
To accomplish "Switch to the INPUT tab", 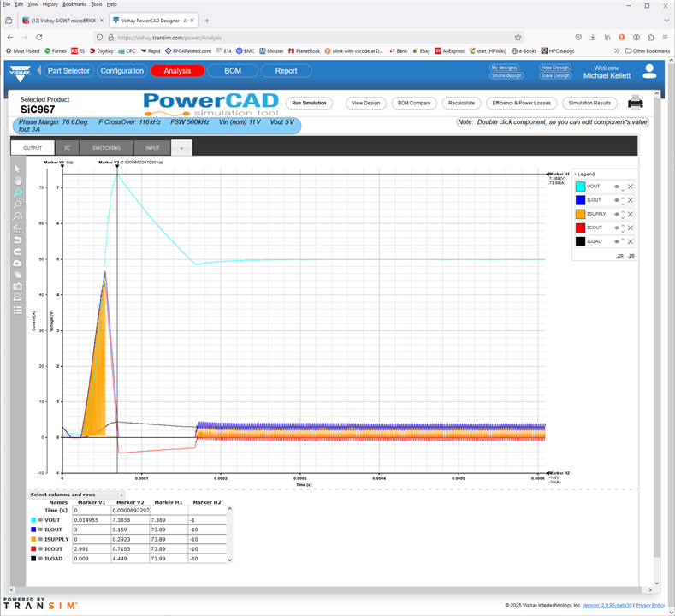I will (x=152, y=148).
